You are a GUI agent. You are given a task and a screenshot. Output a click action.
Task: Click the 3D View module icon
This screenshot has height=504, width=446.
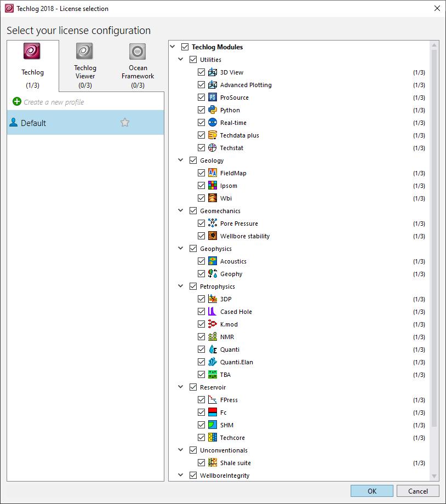click(212, 72)
